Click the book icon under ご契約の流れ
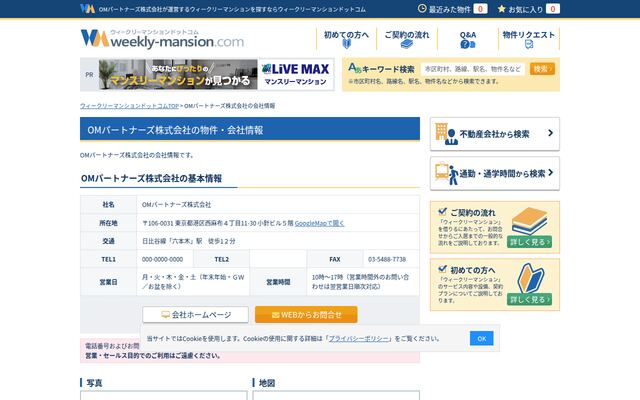This screenshot has height=400, width=640. (x=407, y=44)
